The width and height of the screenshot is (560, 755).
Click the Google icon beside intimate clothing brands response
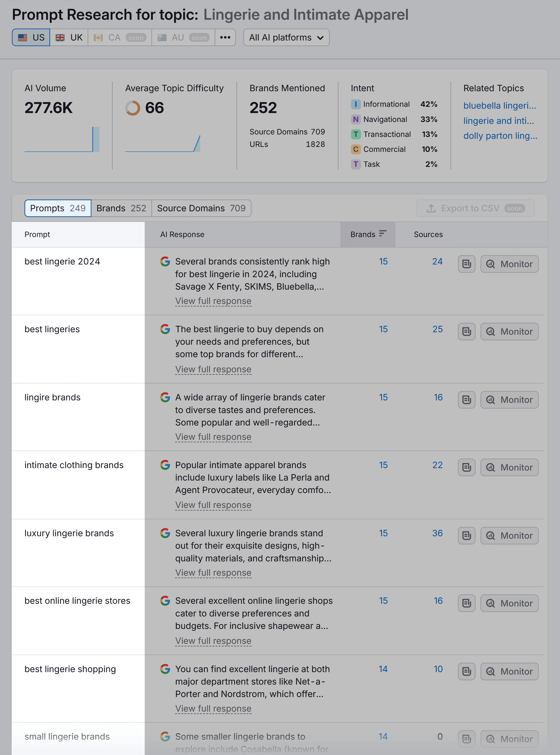[x=165, y=465]
